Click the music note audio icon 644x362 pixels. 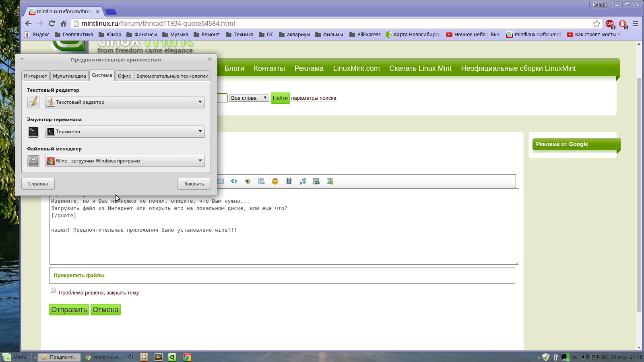click(303, 181)
